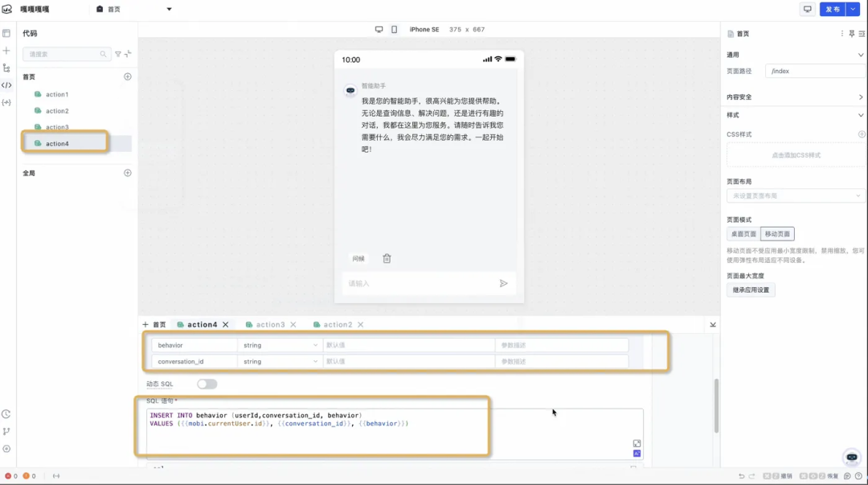Switch to the action3 tab
Viewport: 868px width, 485px height.
[x=272, y=324]
